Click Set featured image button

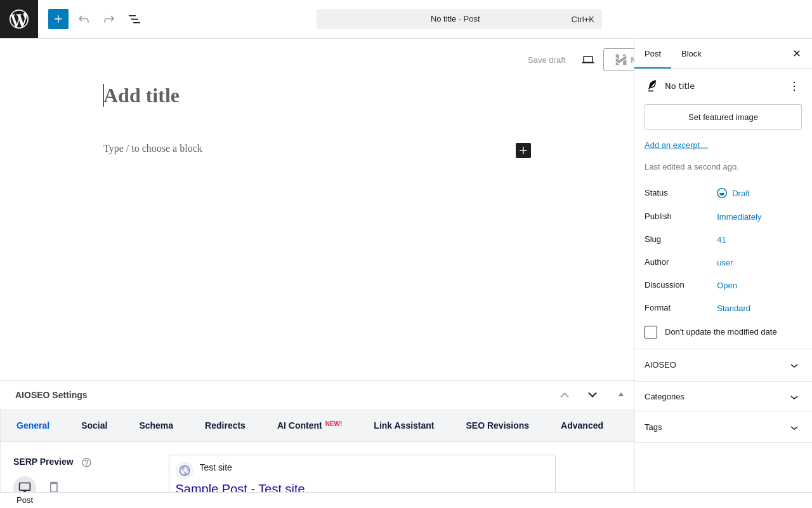[723, 117]
